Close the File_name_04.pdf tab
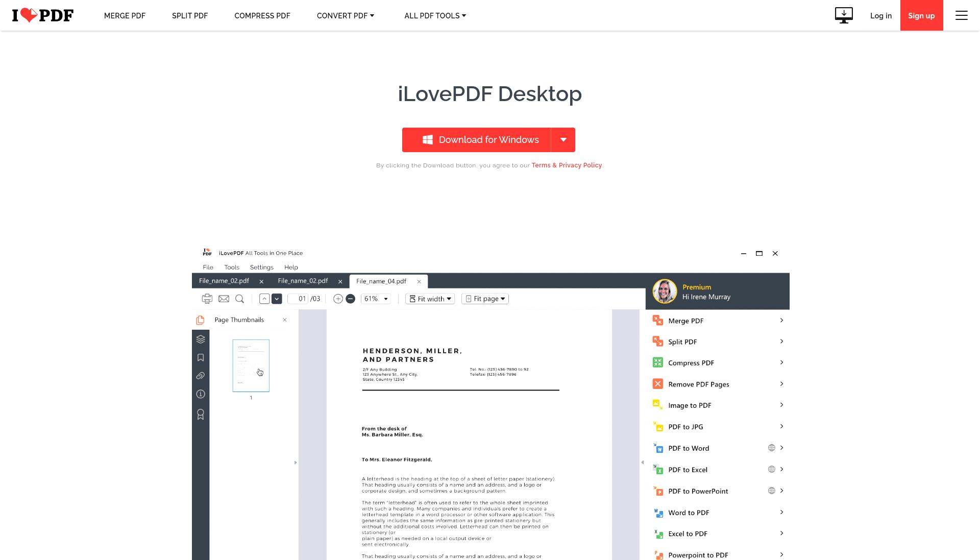Screen dimensions: 980x560 coord(419,281)
